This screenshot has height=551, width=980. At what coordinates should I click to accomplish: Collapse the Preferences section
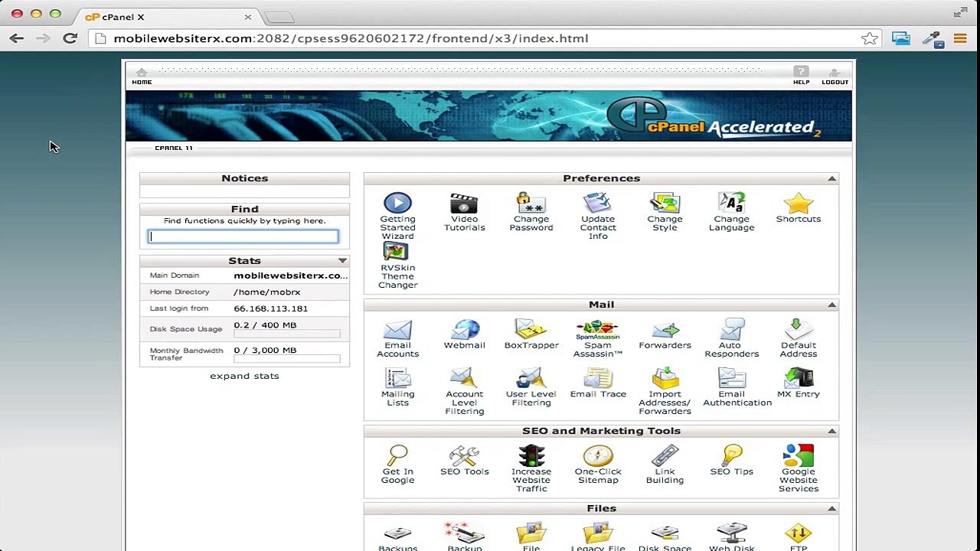tap(831, 178)
